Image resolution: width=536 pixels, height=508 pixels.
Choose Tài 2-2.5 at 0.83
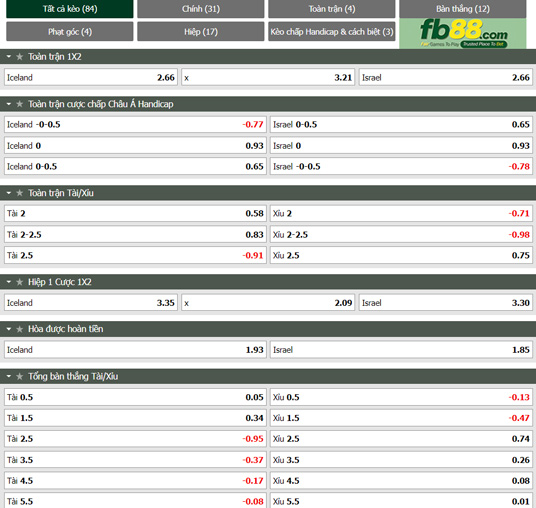pos(135,235)
